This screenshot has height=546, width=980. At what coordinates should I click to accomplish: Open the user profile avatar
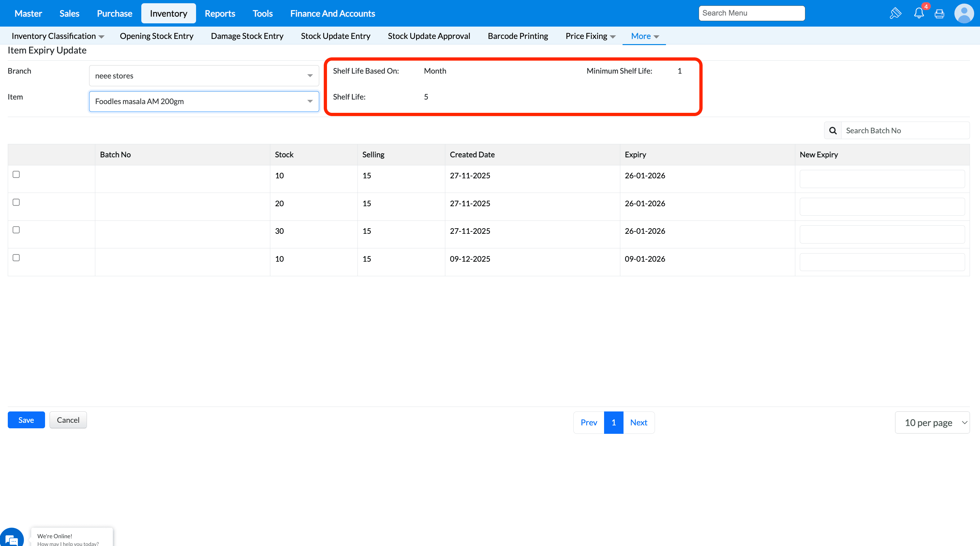coord(964,13)
